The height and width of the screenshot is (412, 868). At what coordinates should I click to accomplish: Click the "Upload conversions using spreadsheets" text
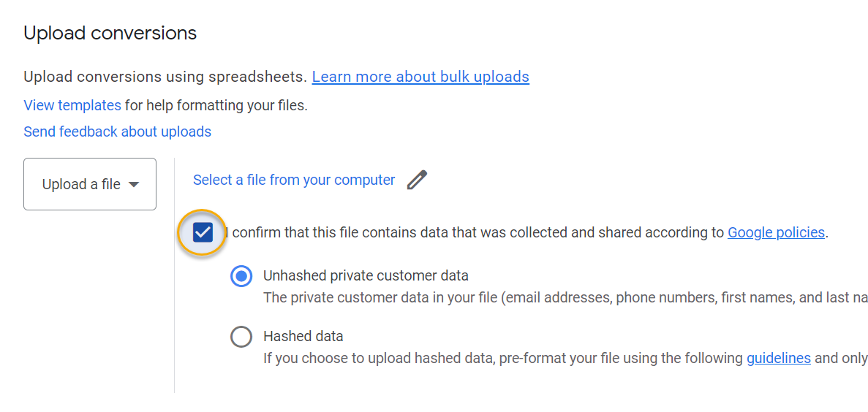pyautogui.click(x=165, y=77)
